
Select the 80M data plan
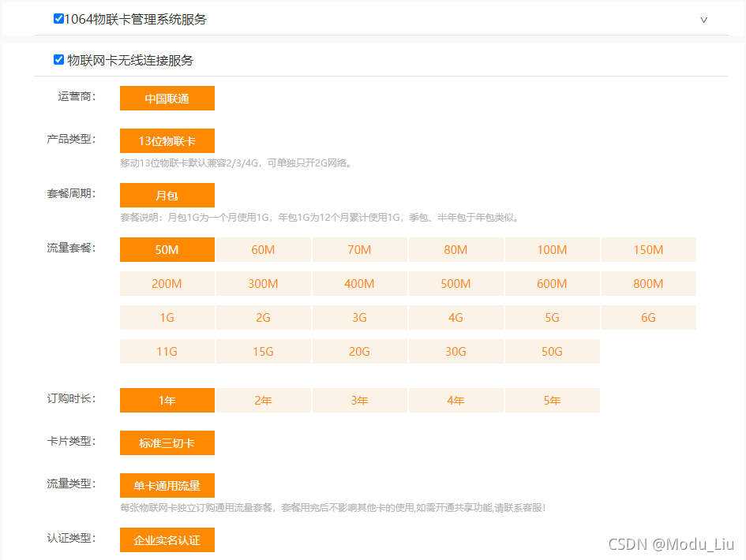[x=455, y=249]
